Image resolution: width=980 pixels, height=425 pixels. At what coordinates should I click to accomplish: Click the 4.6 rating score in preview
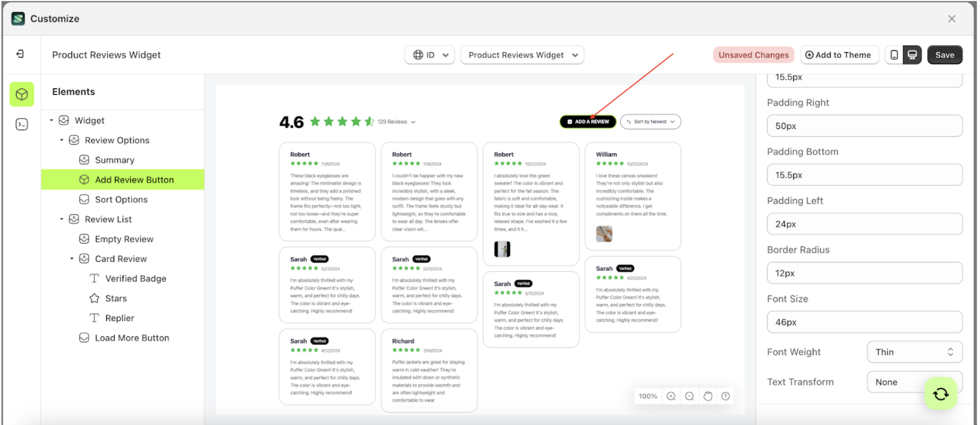(292, 122)
